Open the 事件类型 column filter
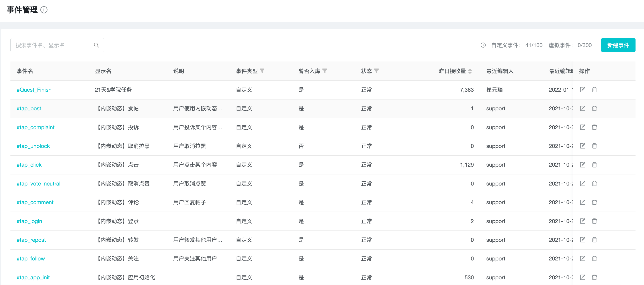Viewport: 644px width, 285px height. coord(262,71)
